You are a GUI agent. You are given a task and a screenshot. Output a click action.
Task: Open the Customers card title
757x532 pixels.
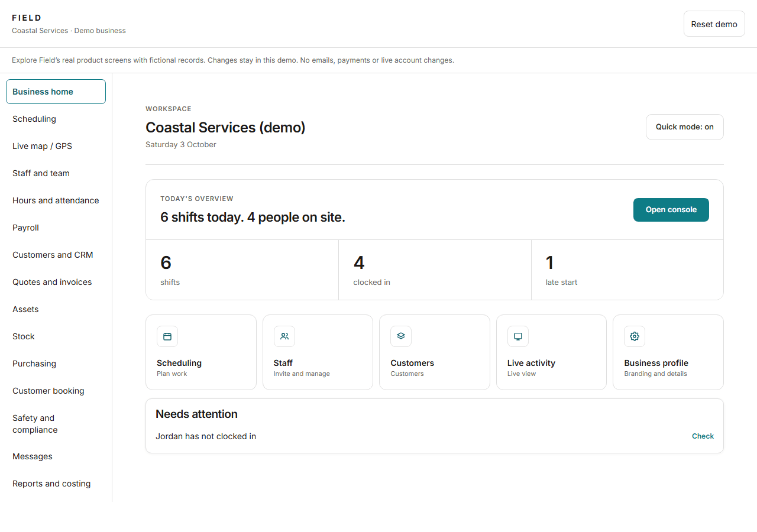click(412, 363)
